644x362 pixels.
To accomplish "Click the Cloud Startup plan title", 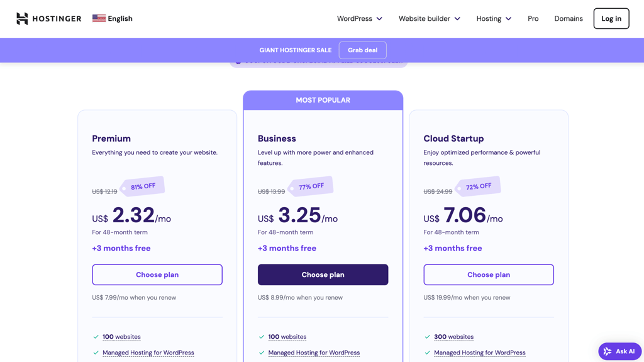I will [x=453, y=139].
